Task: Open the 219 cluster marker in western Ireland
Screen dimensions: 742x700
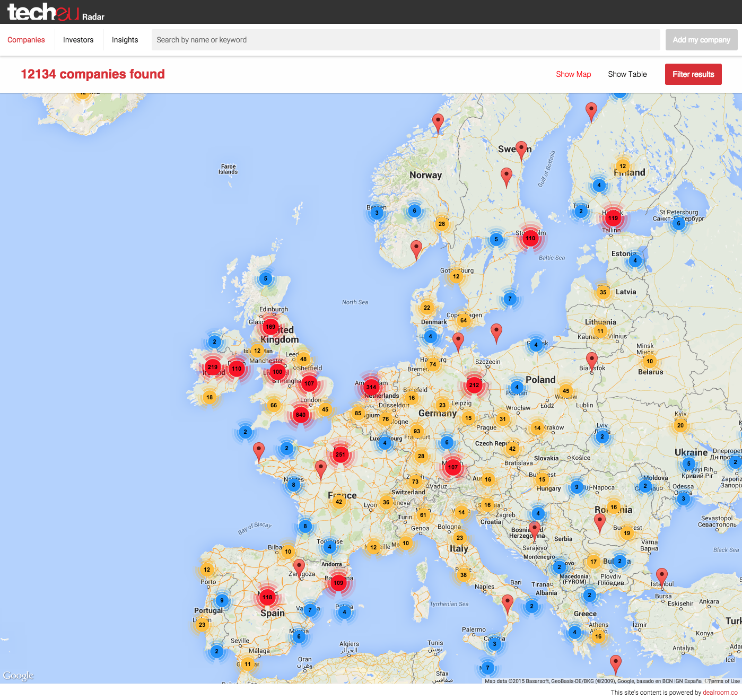Action: [213, 367]
